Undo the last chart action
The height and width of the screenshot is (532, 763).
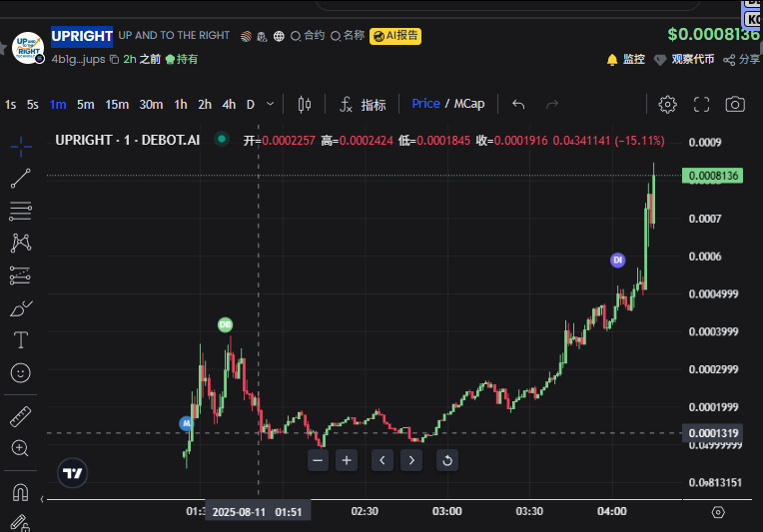[x=518, y=104]
